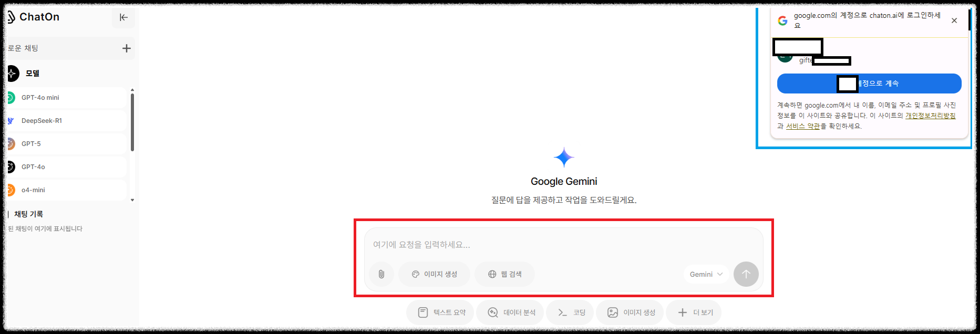Viewport: 980px width, 334px height.
Task: Close the Google sign-in popup
Action: [x=954, y=20]
